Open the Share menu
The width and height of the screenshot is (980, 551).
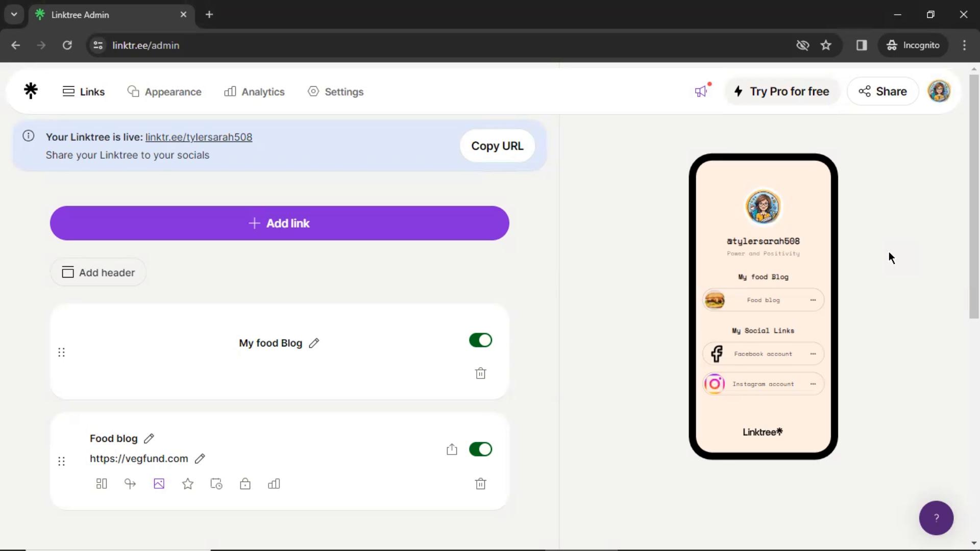coord(884,91)
